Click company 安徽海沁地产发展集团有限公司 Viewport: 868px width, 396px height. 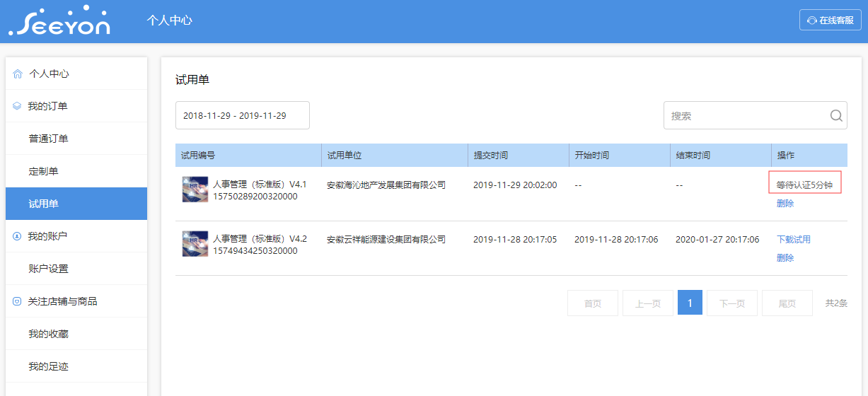click(x=386, y=185)
